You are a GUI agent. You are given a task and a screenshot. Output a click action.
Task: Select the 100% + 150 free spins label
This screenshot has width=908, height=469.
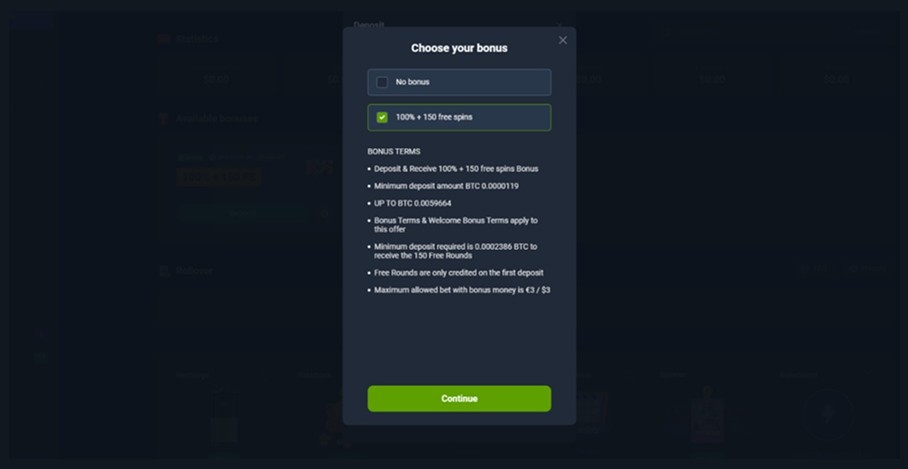(x=434, y=117)
